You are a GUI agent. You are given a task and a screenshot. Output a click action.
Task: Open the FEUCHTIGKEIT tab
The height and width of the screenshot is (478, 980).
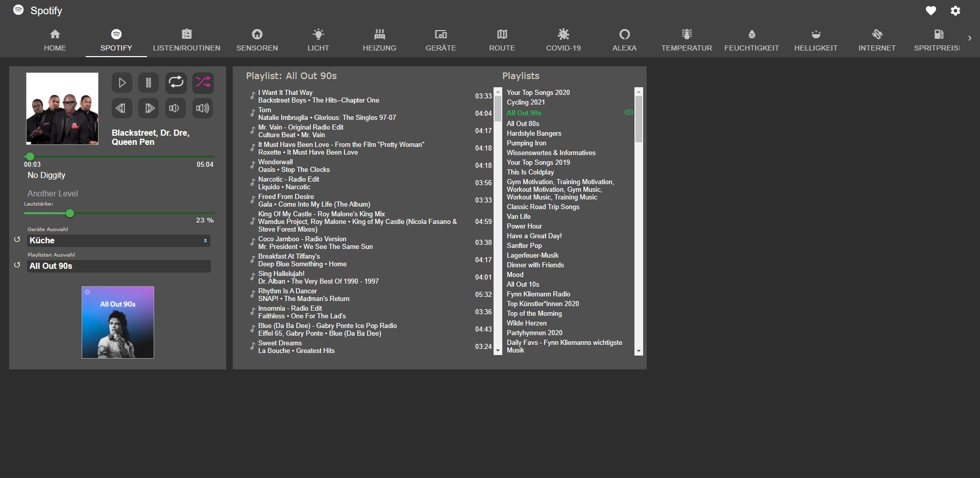pos(752,41)
